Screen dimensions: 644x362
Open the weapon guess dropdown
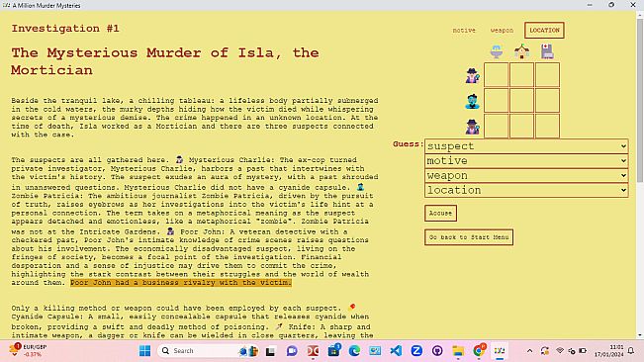(526, 176)
